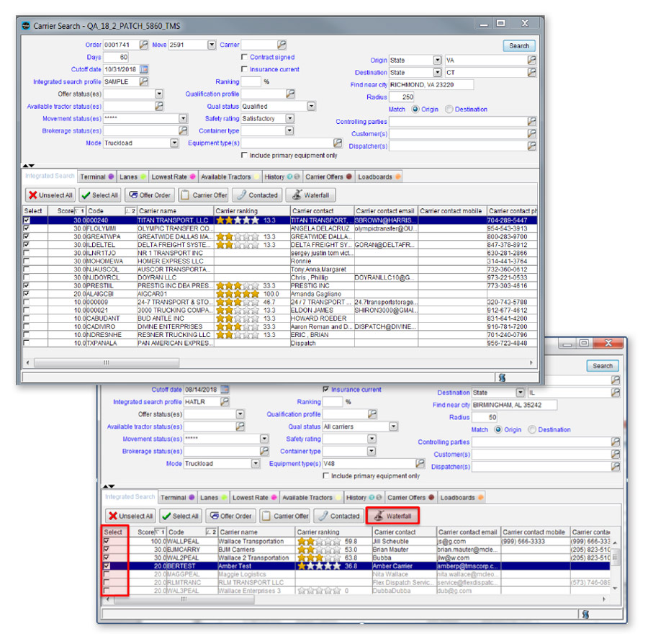This screenshot has width=648, height=644.
Task: Open the Controlling parties lookup icon
Action: pyautogui.click(x=532, y=121)
